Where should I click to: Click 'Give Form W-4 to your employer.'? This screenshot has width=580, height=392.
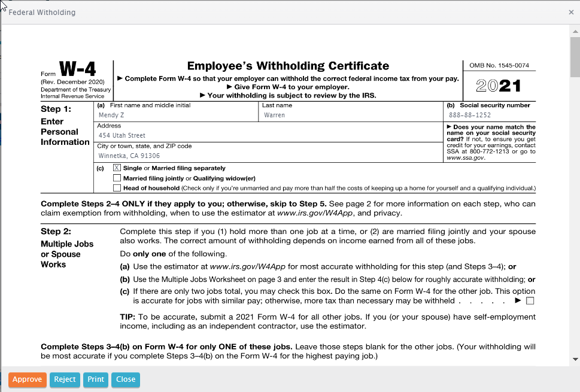[288, 87]
